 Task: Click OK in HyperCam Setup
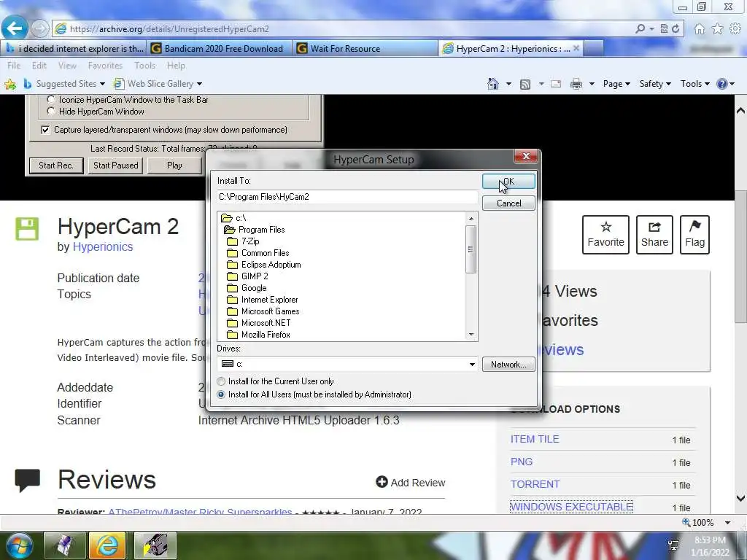click(x=508, y=182)
